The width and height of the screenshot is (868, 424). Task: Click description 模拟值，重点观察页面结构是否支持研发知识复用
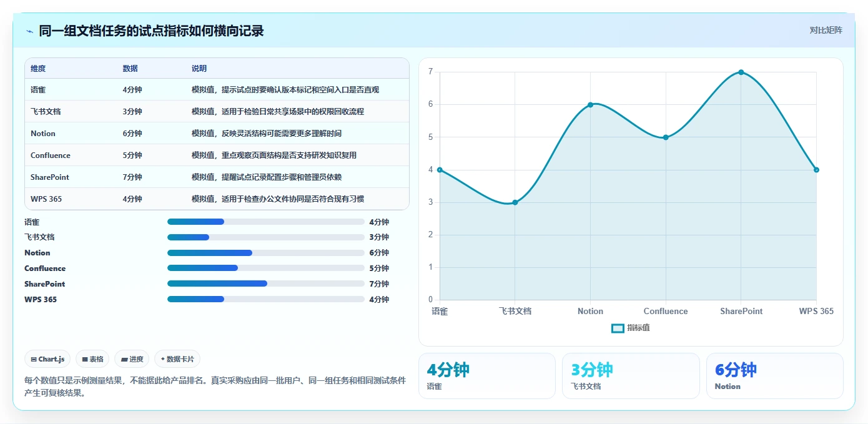[274, 155]
